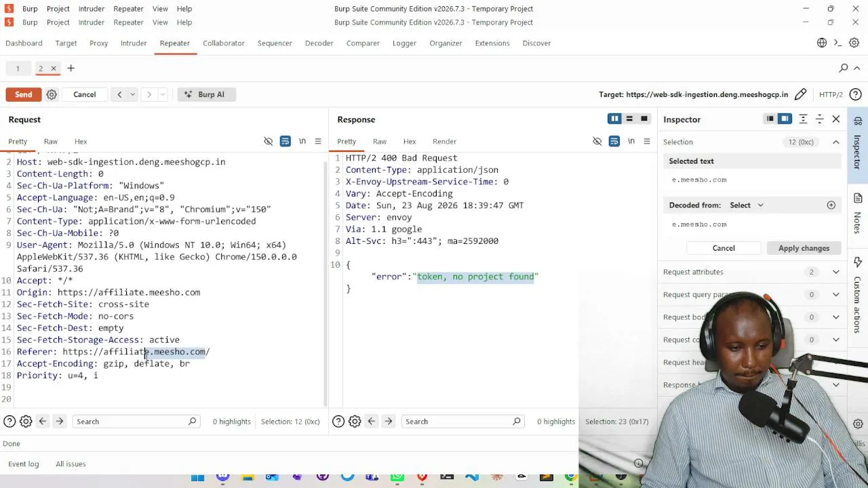
Task: Toggle newline display in the Response editor
Action: [x=631, y=142]
